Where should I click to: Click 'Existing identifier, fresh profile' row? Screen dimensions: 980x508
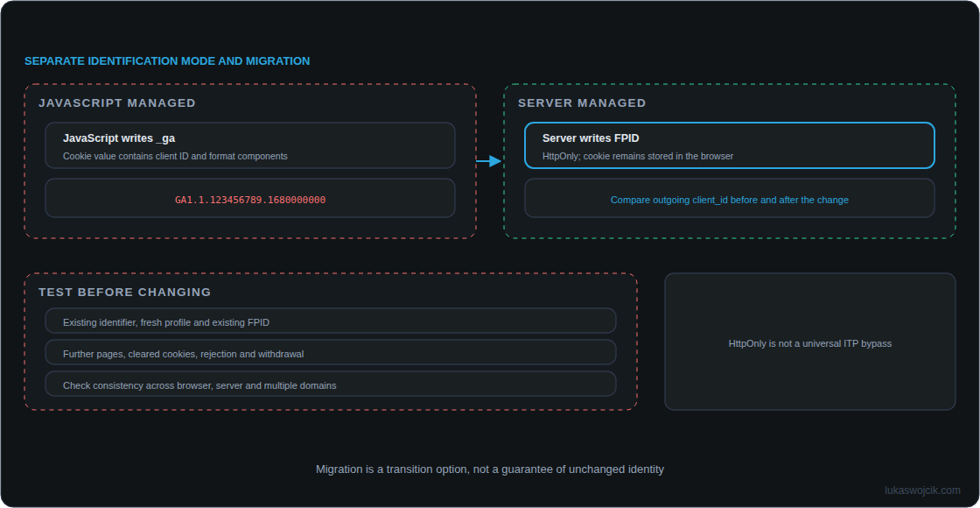(x=331, y=321)
